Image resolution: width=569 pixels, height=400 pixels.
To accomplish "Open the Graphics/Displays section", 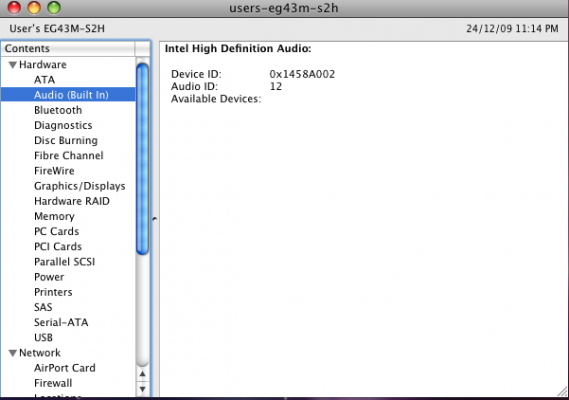I will pyautogui.click(x=80, y=186).
